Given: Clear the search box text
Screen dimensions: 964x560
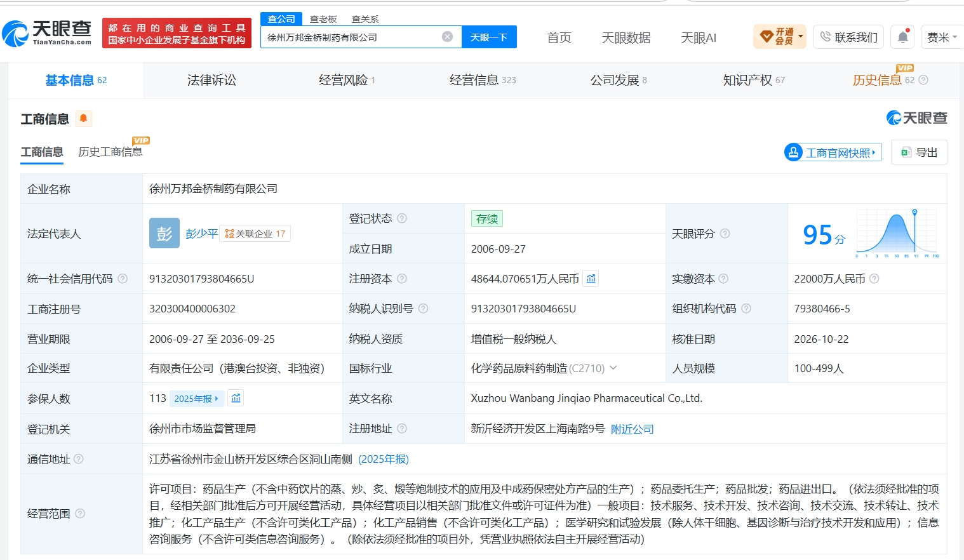Looking at the screenshot, I should coord(448,37).
